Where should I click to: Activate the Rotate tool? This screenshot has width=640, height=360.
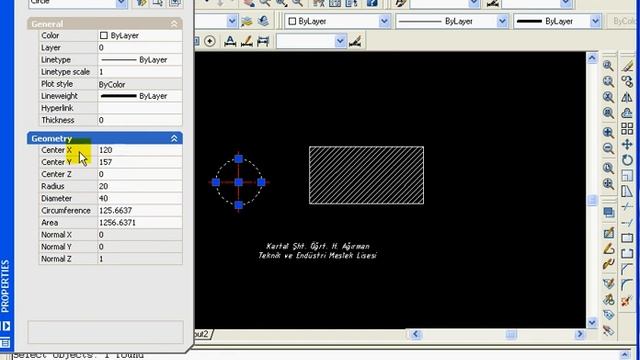627,160
